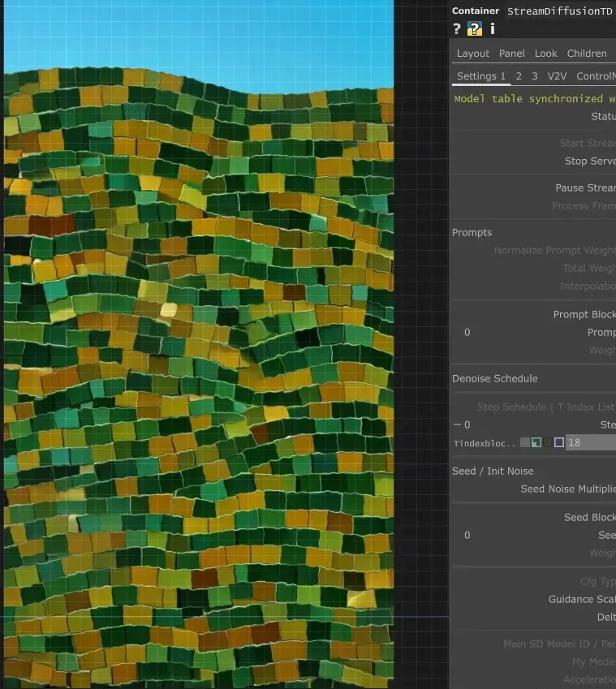Click the Step parameter label
Viewport: 616px width, 689px height.
[x=608, y=425]
